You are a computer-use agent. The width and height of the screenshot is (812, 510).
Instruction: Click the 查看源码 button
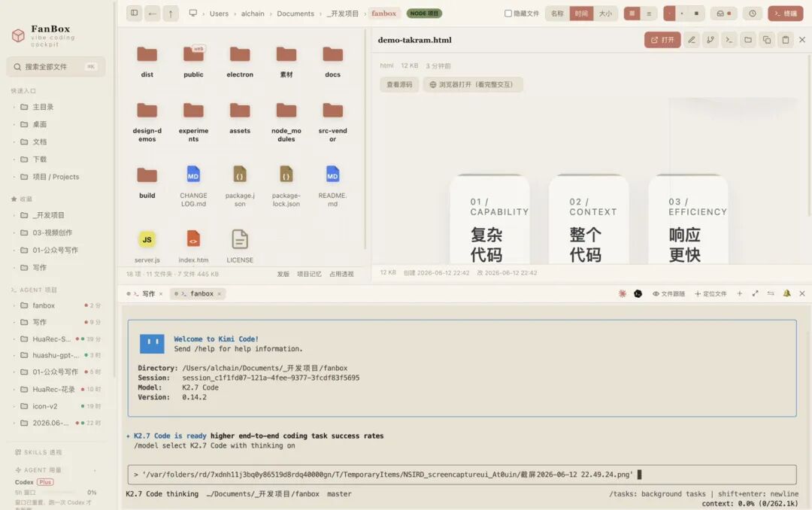[399, 84]
